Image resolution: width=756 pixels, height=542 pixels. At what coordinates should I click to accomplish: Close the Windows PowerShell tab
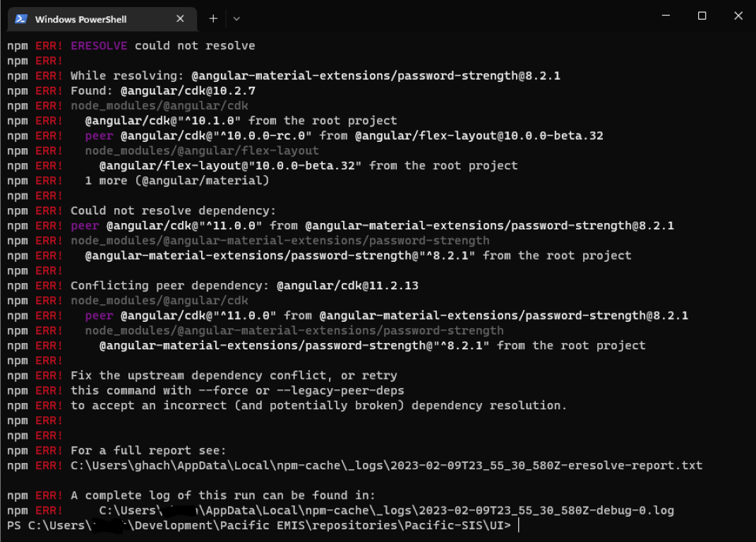pyautogui.click(x=181, y=19)
